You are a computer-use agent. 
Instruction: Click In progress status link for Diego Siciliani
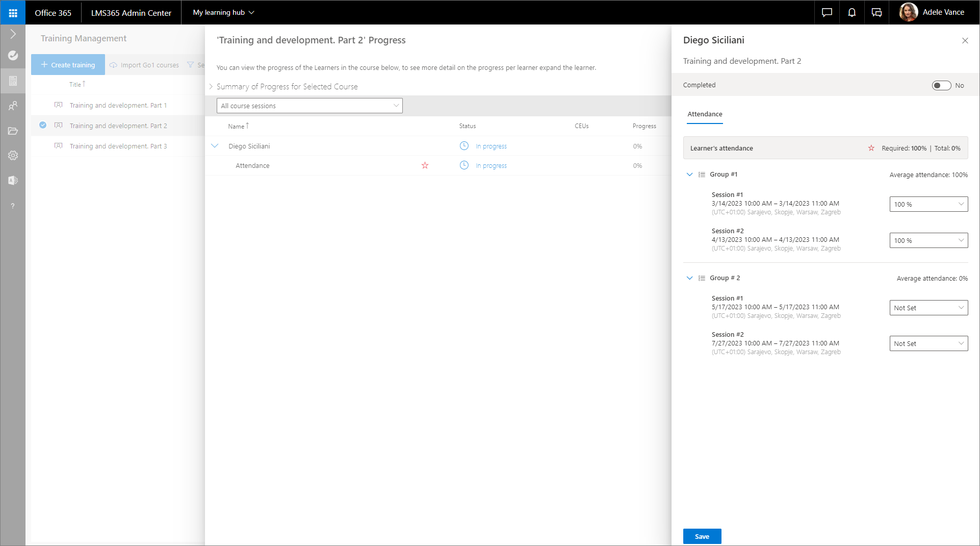click(491, 146)
